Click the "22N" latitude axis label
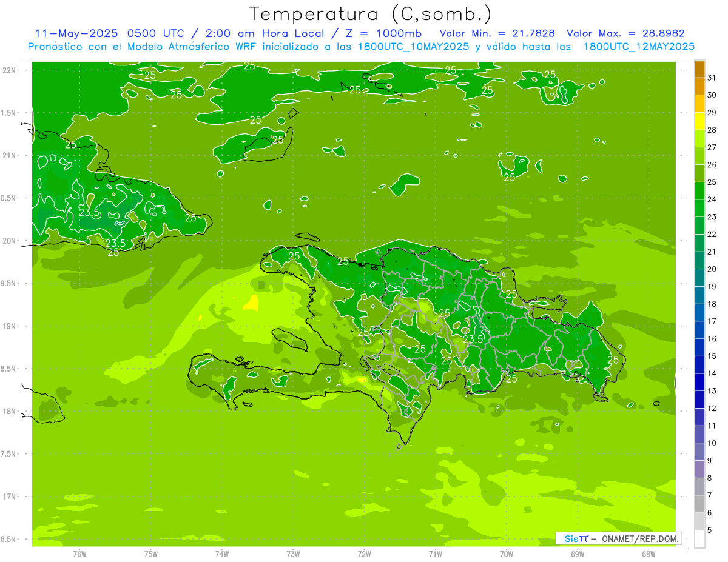The width and height of the screenshot is (728, 562). pos(9,70)
